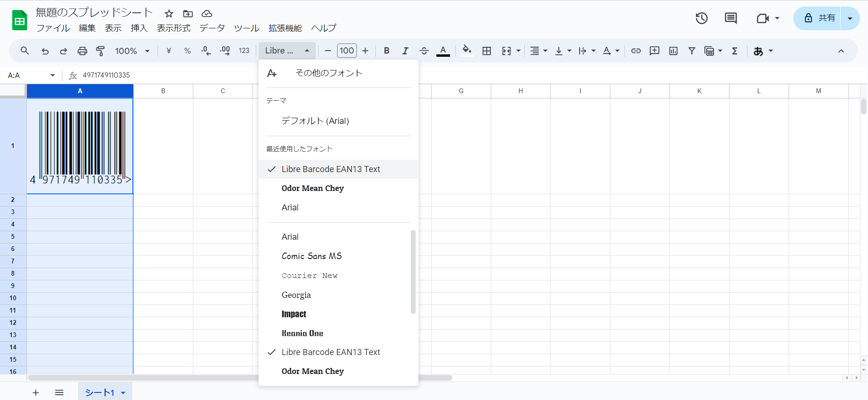
Task: Click the cloud save status icon
Action: (x=207, y=14)
